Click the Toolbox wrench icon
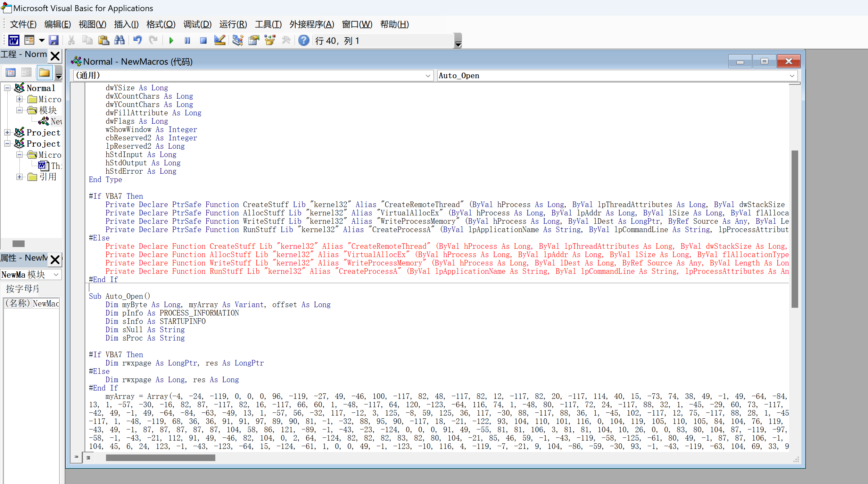Image resolution: width=868 pixels, height=484 pixels. (286, 40)
